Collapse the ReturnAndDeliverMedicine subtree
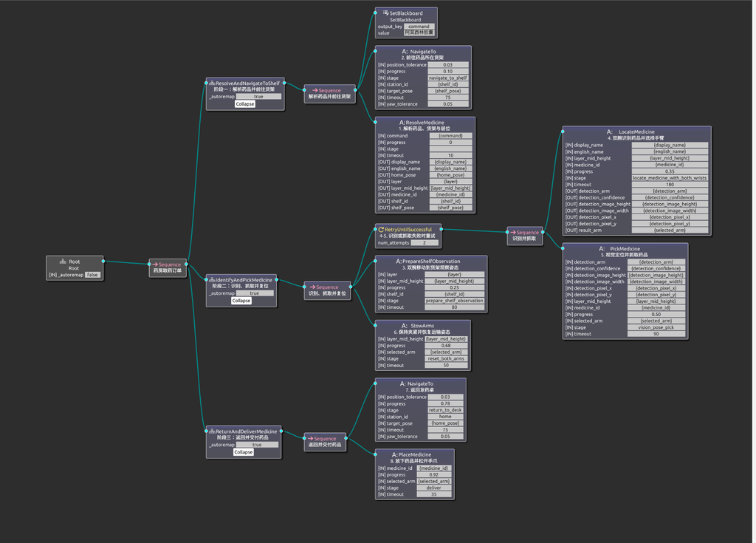 pos(244,452)
